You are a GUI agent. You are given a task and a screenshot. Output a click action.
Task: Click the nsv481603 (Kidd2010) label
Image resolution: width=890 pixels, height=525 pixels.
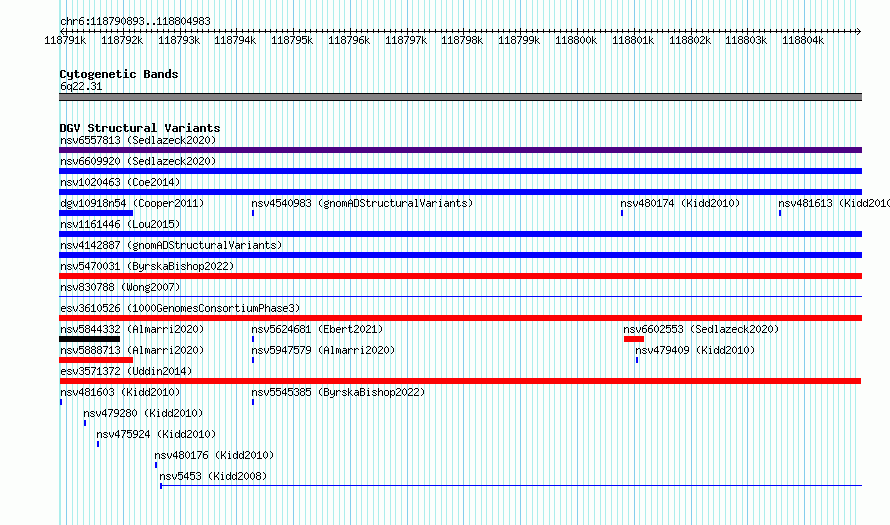point(120,392)
